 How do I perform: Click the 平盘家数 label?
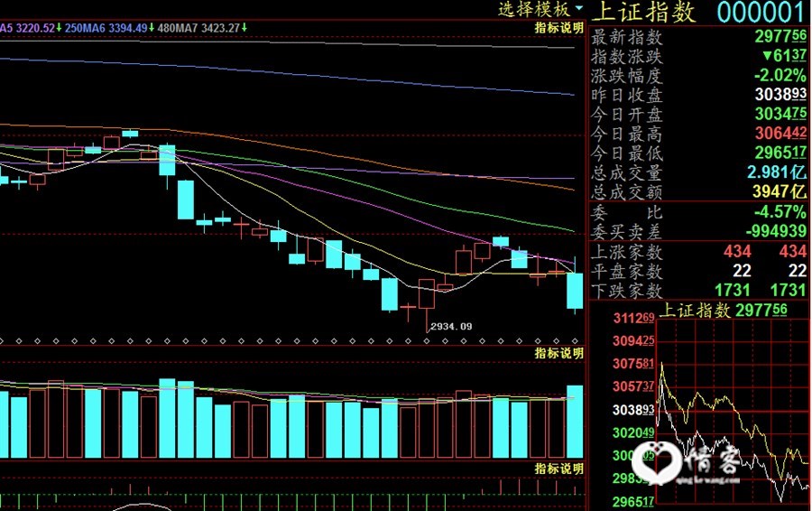(627, 271)
